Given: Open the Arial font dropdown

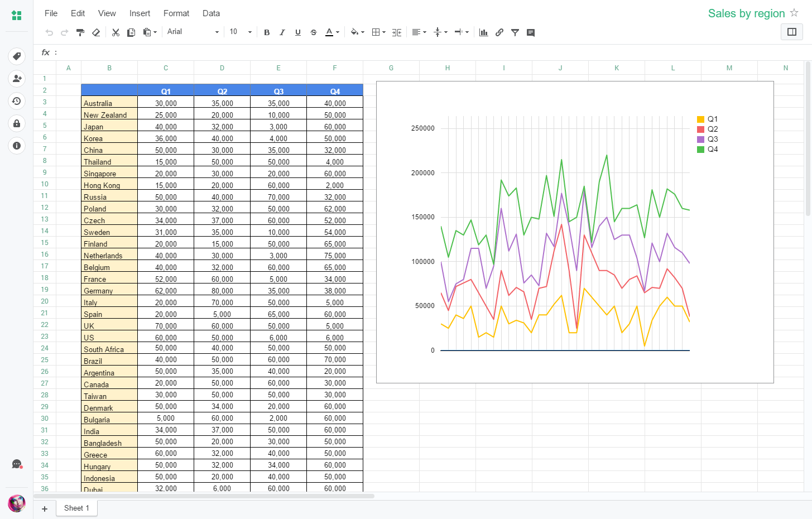Looking at the screenshot, I should point(193,32).
